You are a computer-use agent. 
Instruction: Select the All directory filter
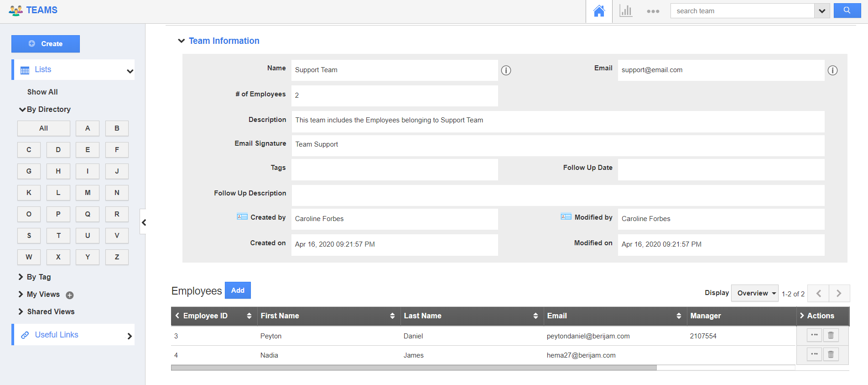tap(44, 128)
